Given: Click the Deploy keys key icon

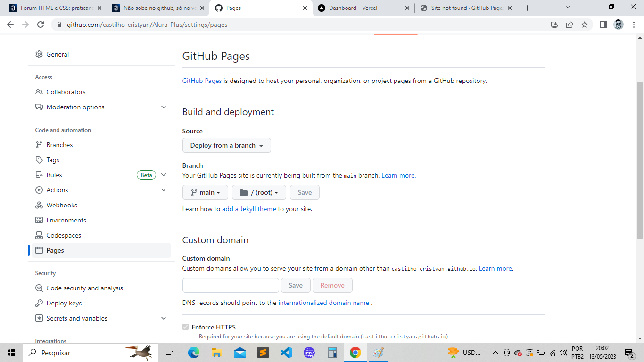Looking at the screenshot, I should 39,303.
